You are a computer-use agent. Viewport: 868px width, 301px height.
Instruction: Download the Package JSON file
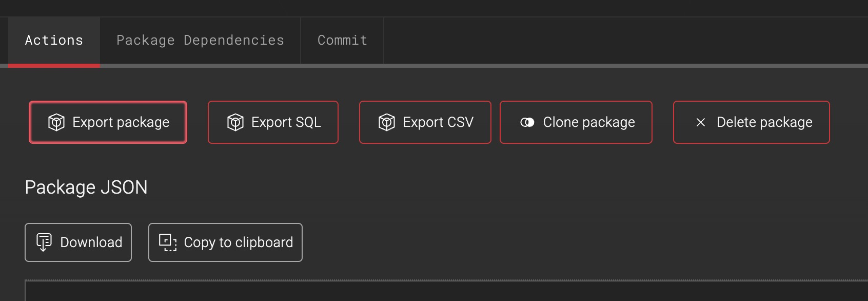click(91, 242)
